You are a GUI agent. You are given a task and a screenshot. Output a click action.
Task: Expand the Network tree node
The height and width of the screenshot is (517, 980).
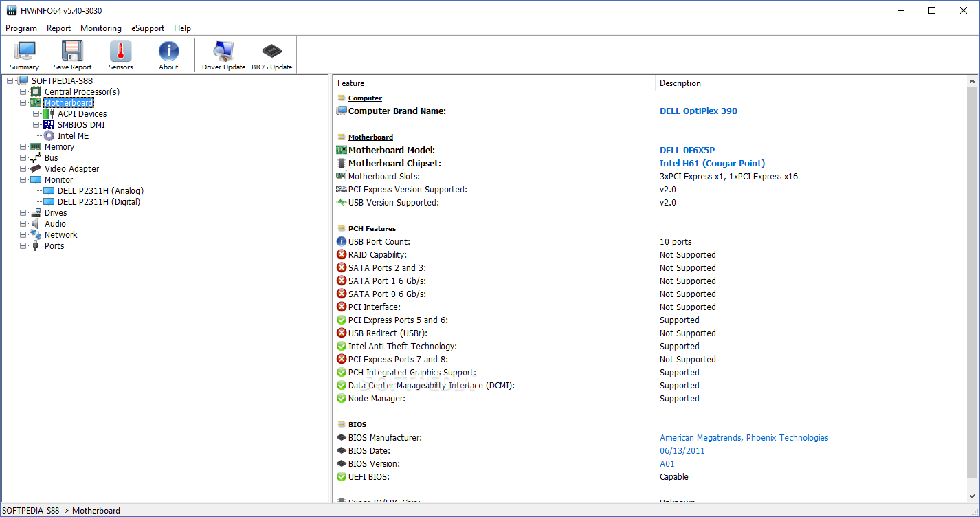point(23,235)
